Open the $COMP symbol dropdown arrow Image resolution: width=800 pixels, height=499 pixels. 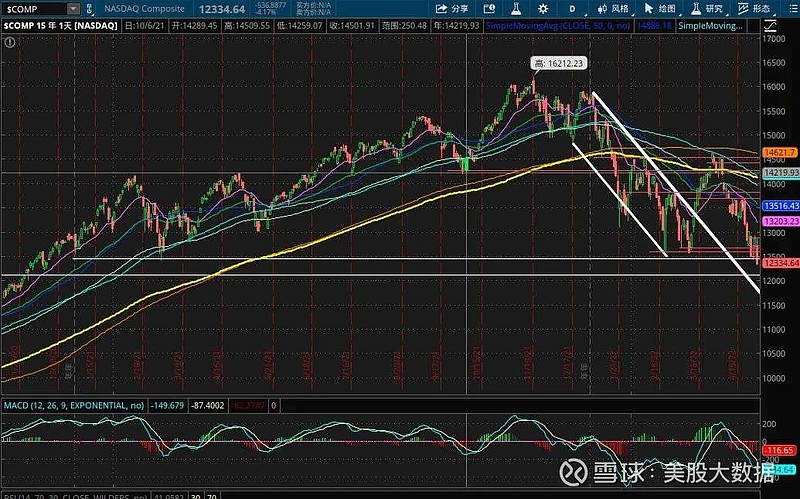click(x=73, y=9)
